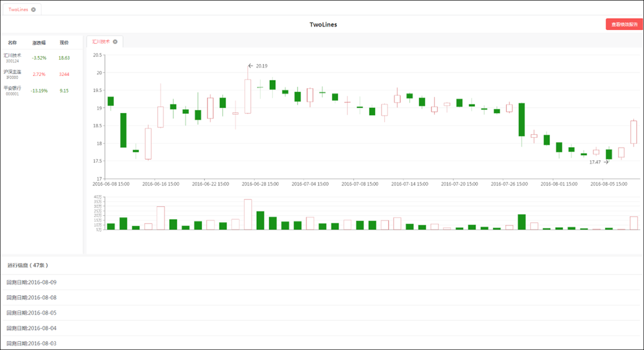Switch to the TwoLines tab

click(x=18, y=9)
